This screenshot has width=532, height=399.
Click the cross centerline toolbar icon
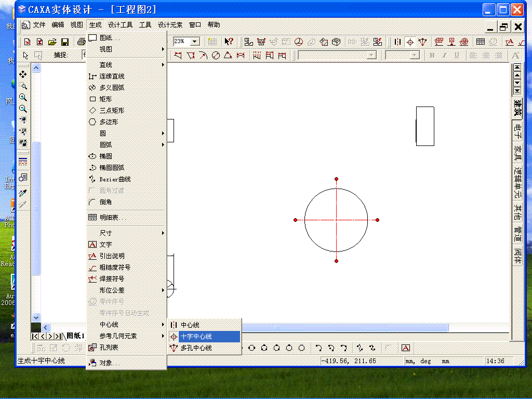(x=410, y=42)
